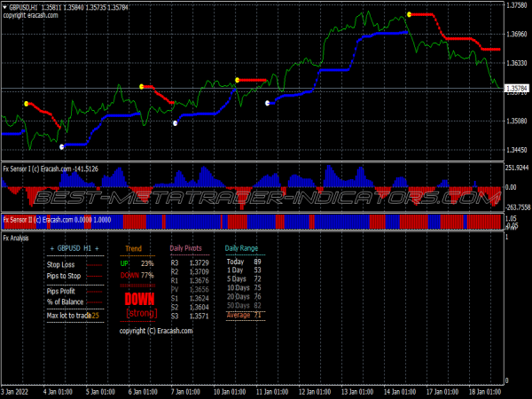Click the 'Daily Pivots' heading
Screen dimensions: 532x399
(x=186, y=248)
